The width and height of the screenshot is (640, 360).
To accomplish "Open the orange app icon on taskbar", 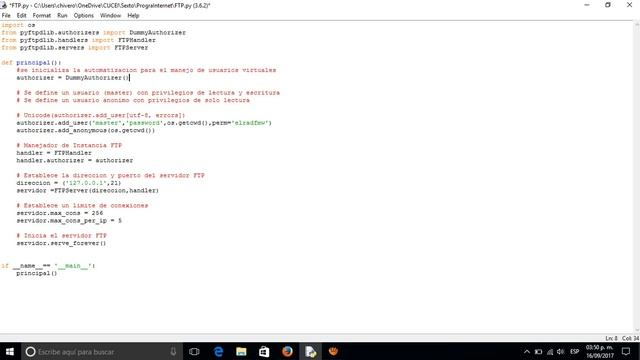I will tap(333, 351).
